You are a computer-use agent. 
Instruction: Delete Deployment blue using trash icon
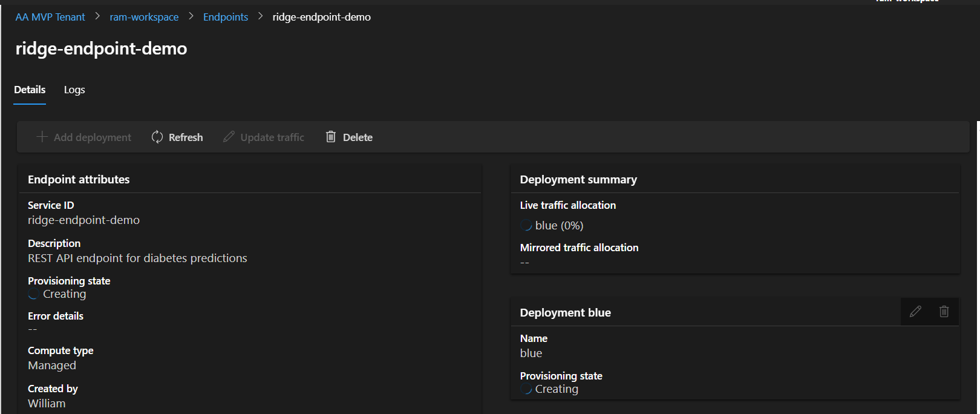point(944,312)
